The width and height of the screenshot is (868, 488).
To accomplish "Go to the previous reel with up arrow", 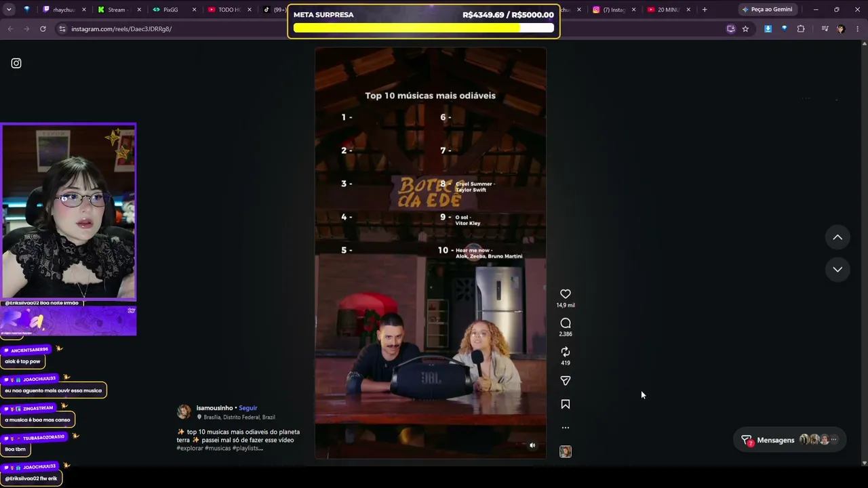I will tap(837, 237).
